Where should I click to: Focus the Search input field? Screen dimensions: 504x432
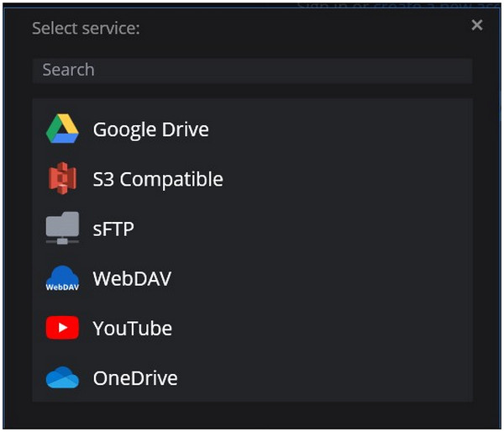[x=252, y=70]
